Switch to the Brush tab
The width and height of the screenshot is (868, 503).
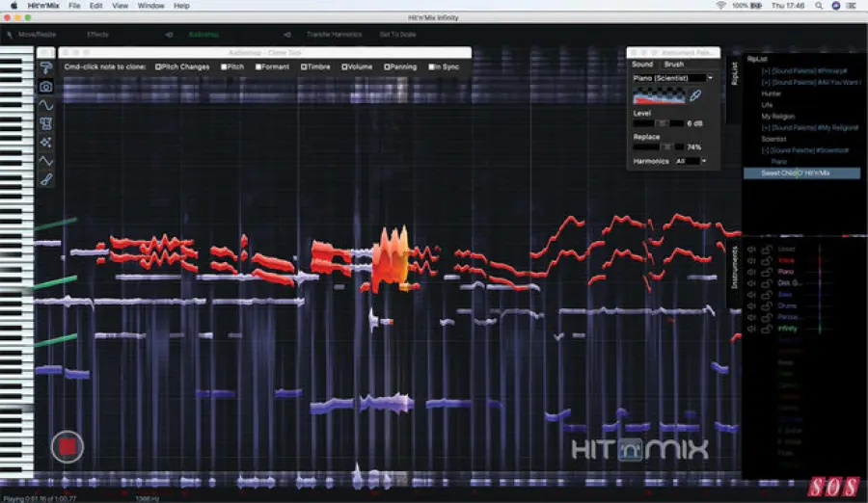(x=674, y=64)
